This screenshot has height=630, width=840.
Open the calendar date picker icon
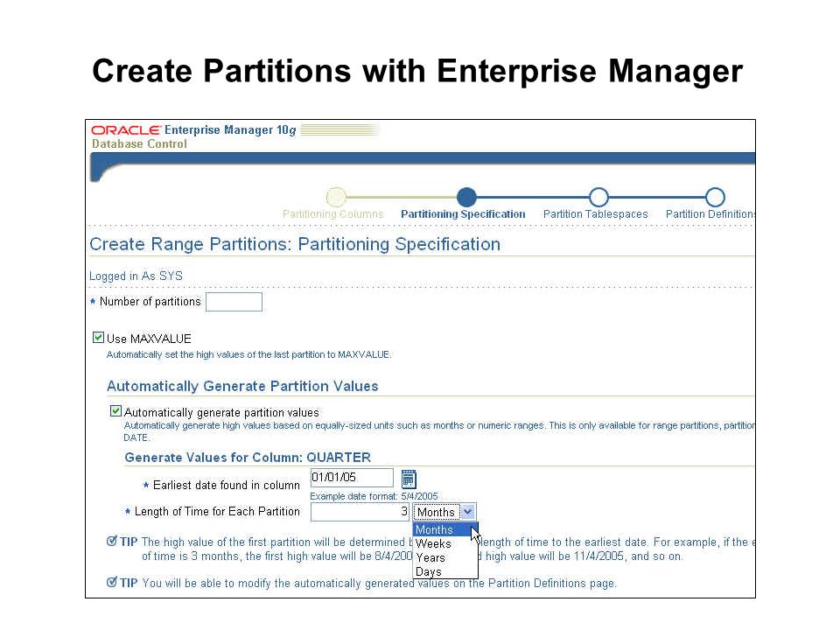pyautogui.click(x=409, y=479)
